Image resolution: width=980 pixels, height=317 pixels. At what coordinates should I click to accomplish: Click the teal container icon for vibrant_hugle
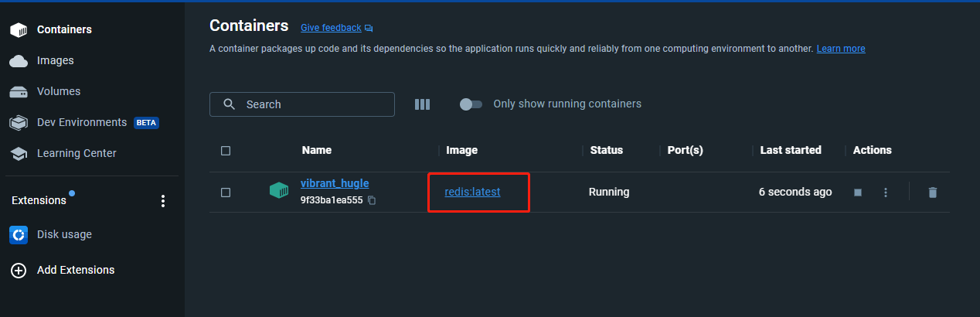click(278, 191)
